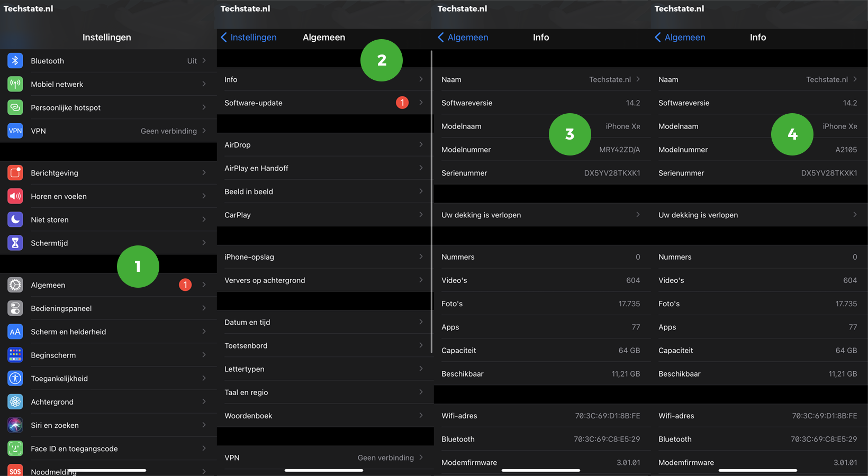
Task: Open Naam Techstate.nl in third panel
Action: click(x=542, y=79)
